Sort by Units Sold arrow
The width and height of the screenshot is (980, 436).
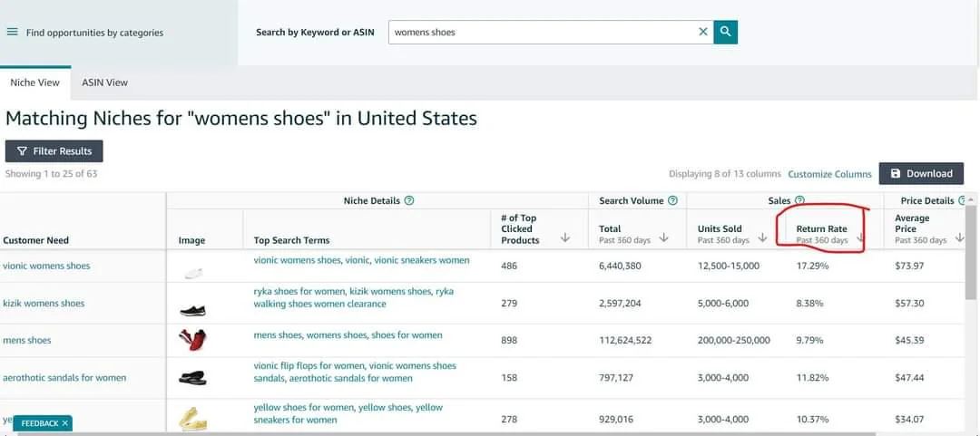(x=762, y=237)
